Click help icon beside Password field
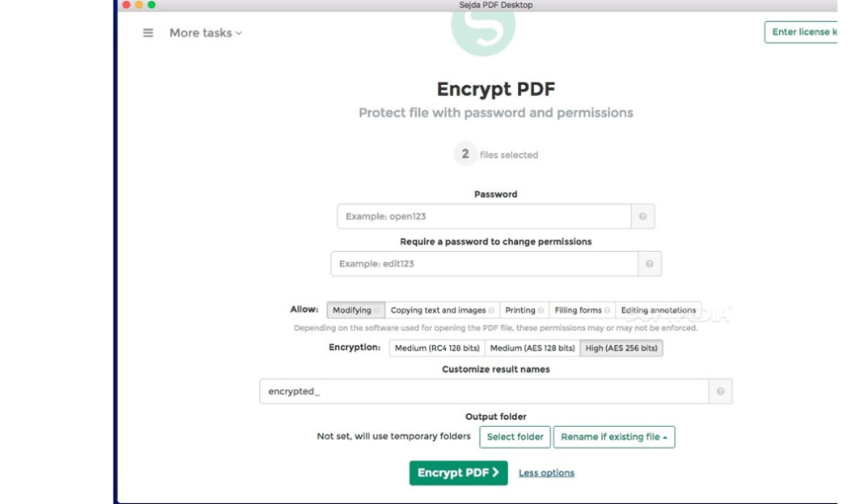 (x=643, y=217)
